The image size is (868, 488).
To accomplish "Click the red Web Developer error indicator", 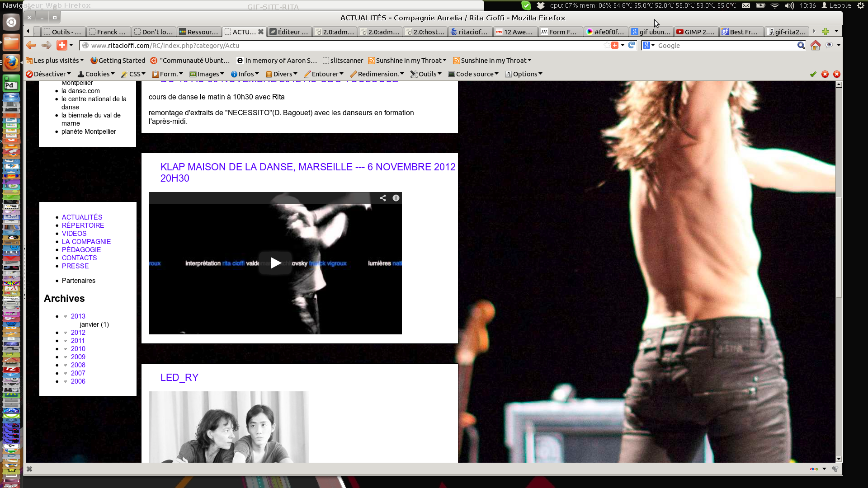I will (825, 74).
